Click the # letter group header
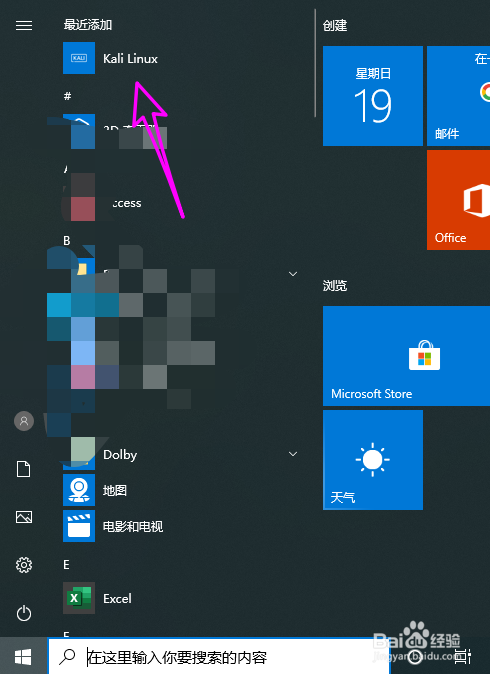Screen dimensions: 490x674 [67, 96]
